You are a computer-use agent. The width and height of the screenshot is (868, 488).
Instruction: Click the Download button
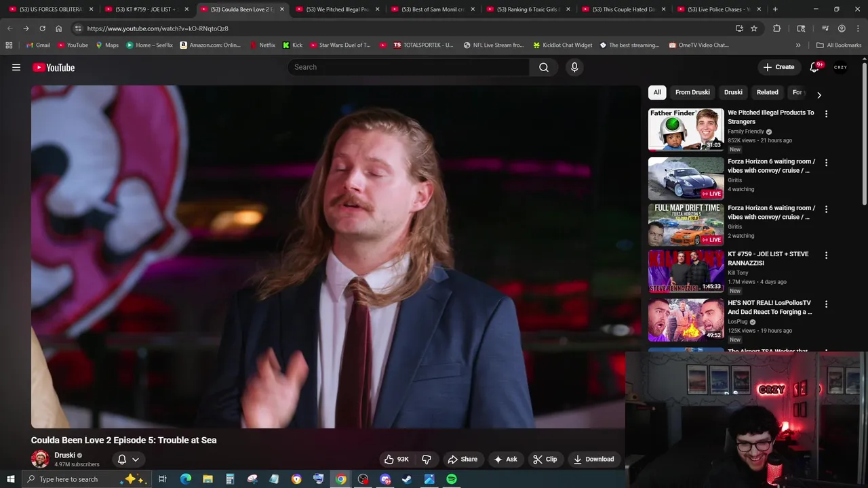[593, 459]
